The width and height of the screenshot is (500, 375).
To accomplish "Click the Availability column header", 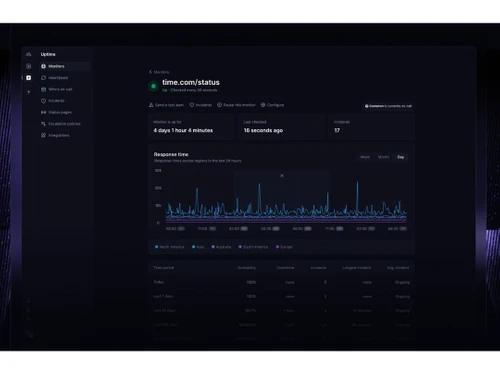I will [247, 268].
